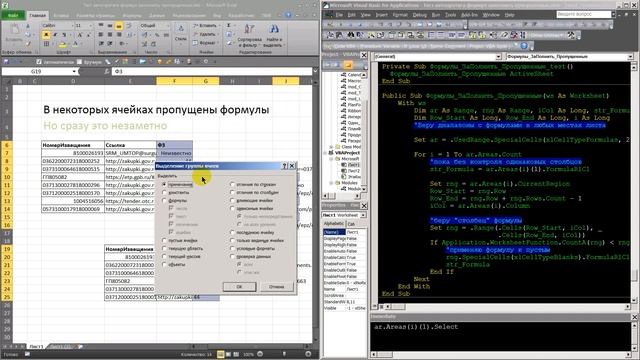The image size is (640, 360).
Task: Open Лист1 Worksheet dropdown in Properties
Action: click(x=363, y=215)
